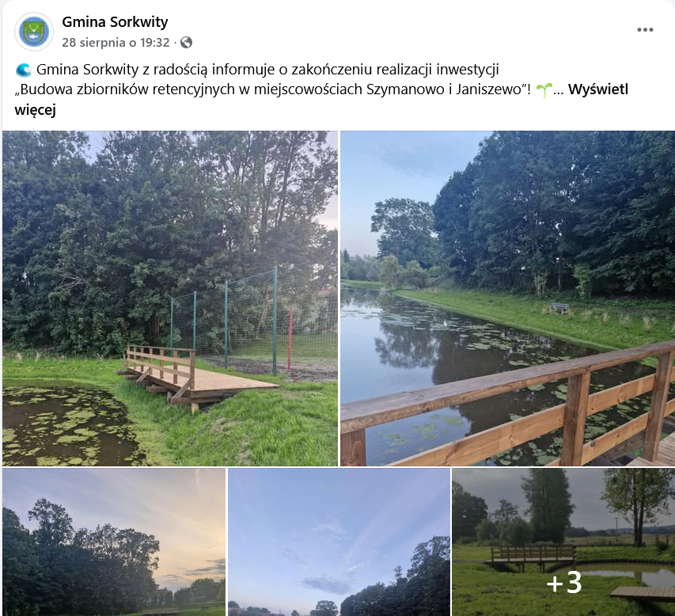The image size is (675, 616).
Task: Open photo of wooden pier with green fence
Action: click(170, 298)
